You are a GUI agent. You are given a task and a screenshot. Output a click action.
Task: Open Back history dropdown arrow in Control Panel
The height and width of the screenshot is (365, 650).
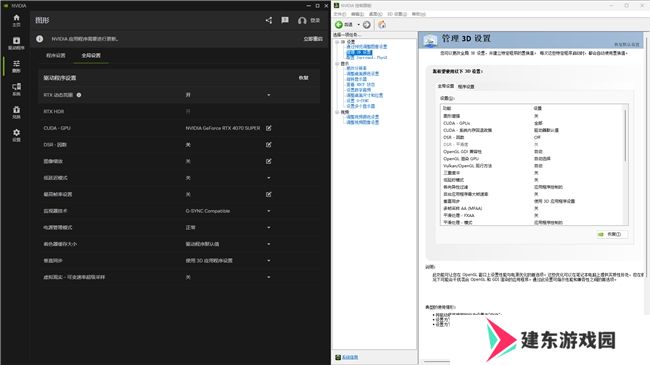[359, 25]
